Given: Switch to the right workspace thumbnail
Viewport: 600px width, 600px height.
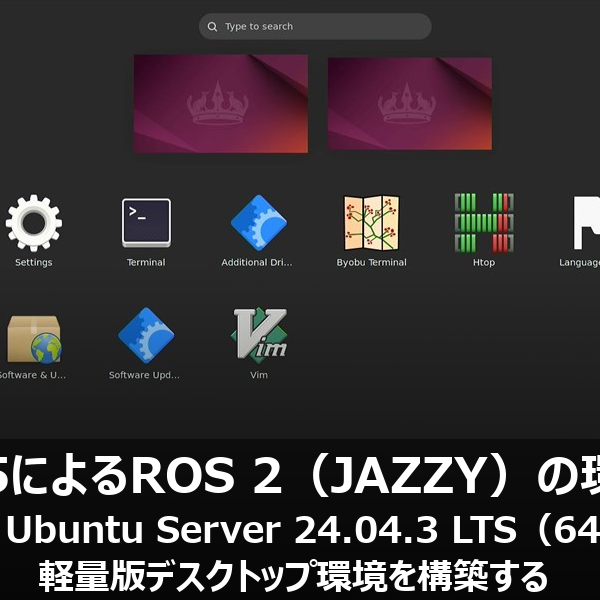Looking at the screenshot, I should (x=409, y=103).
